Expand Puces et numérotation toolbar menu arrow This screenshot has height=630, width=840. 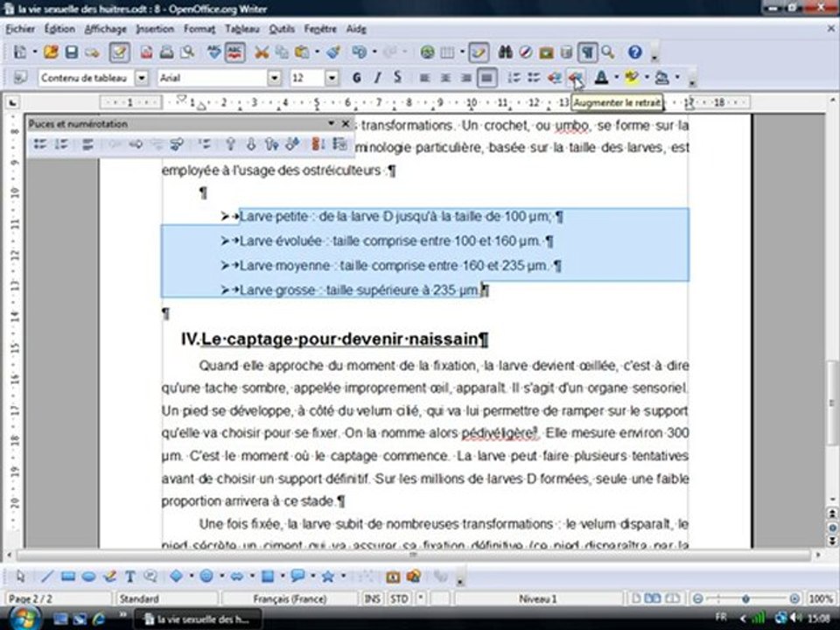[331, 123]
